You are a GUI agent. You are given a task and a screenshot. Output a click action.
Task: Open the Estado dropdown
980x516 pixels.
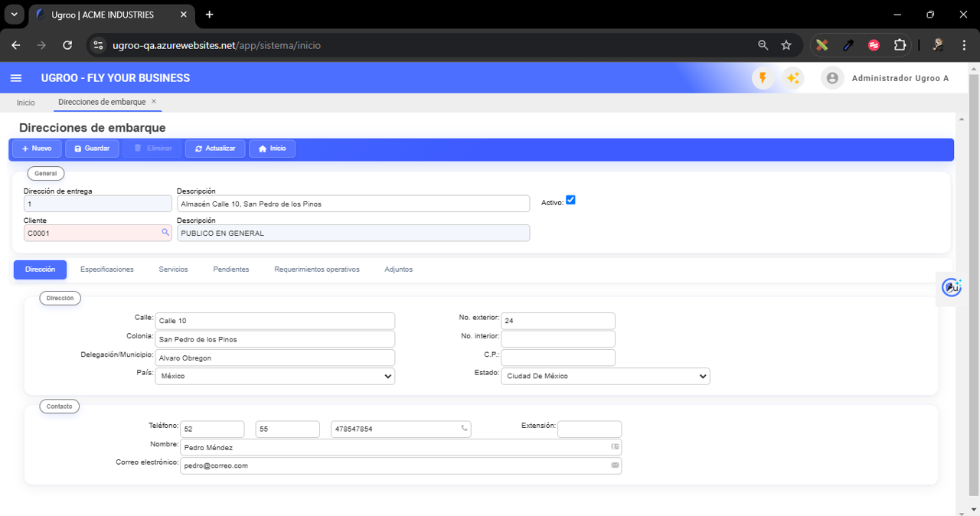coord(605,376)
